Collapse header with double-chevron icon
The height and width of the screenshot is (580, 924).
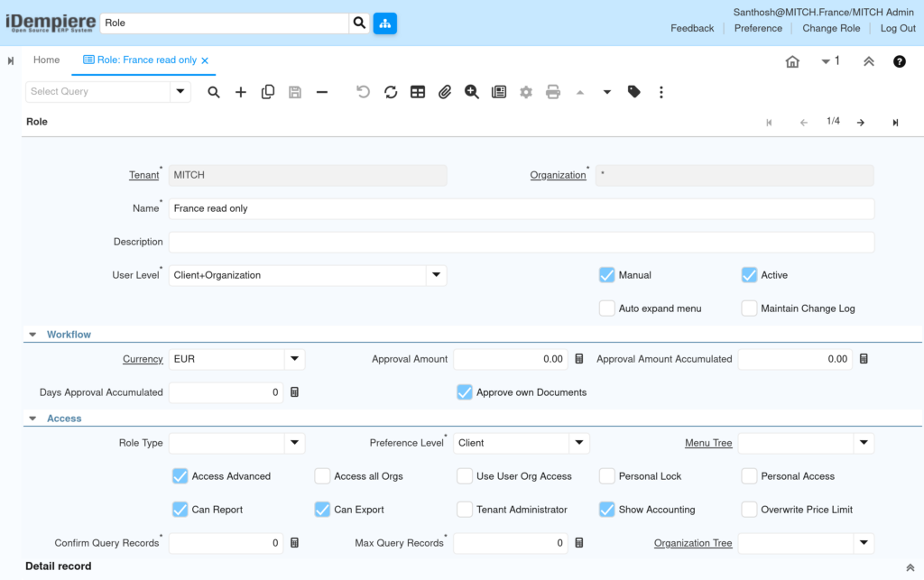869,61
